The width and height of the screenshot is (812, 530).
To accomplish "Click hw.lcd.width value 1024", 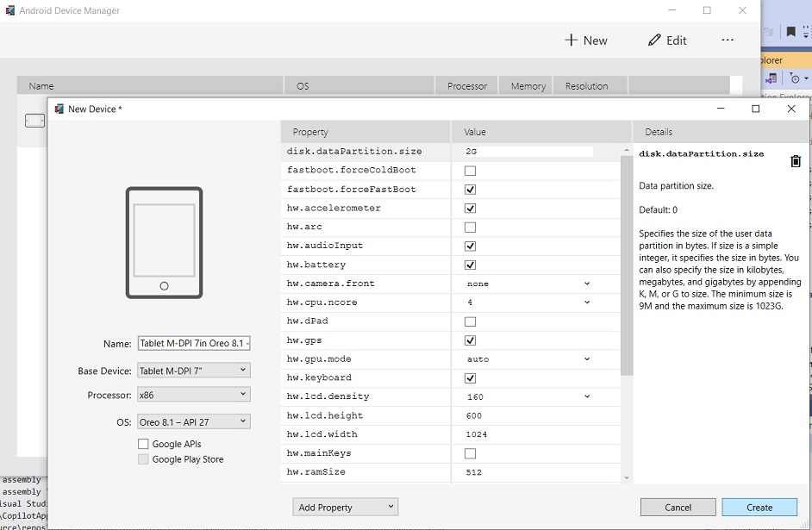I will click(x=476, y=434).
